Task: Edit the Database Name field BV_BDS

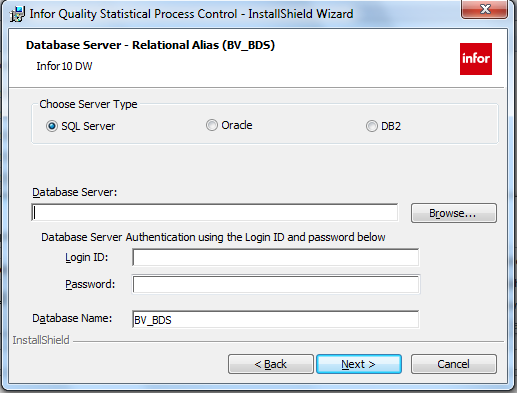Action: 276,319
